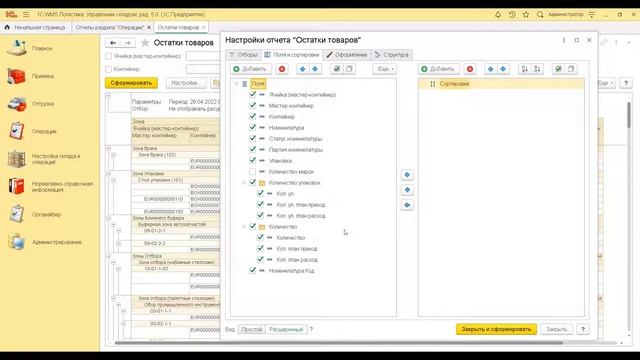Delete selected field with red X in fields toolbar
The width and height of the screenshot is (640, 360).
coord(282,69)
